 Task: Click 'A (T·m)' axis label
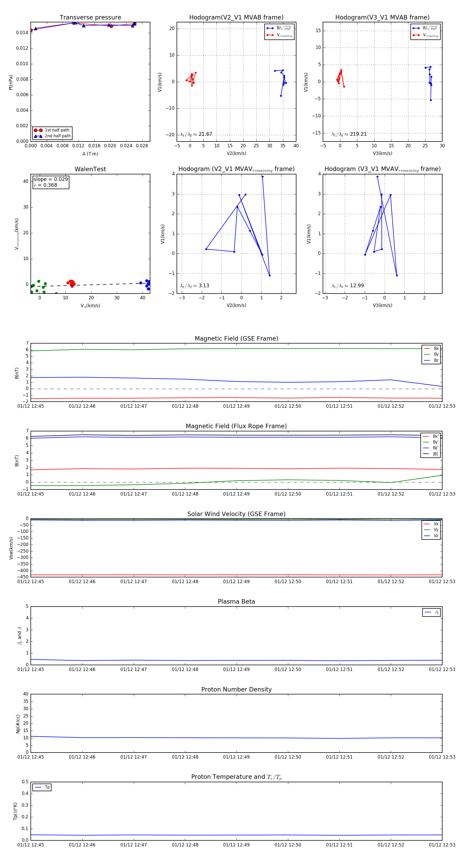pos(90,154)
